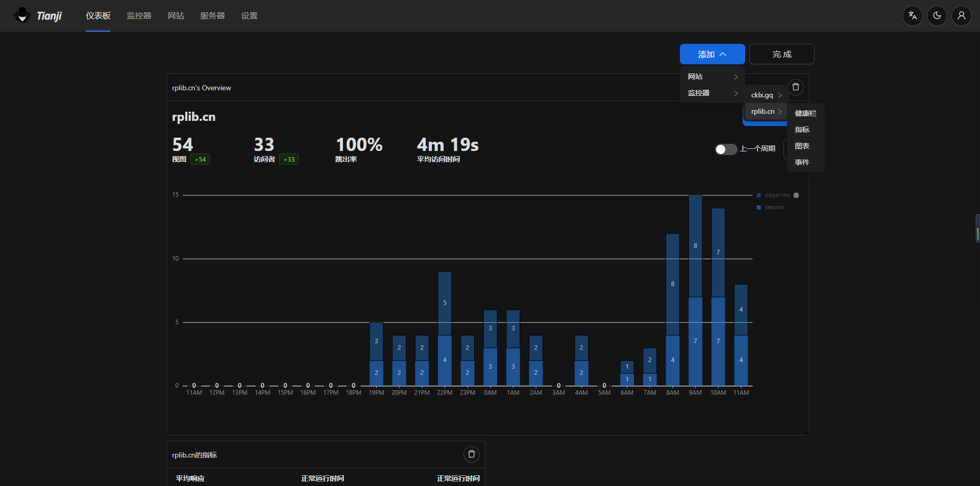The height and width of the screenshot is (486, 980).
Task: Click the 9AM bar in chart
Action: coord(695,306)
